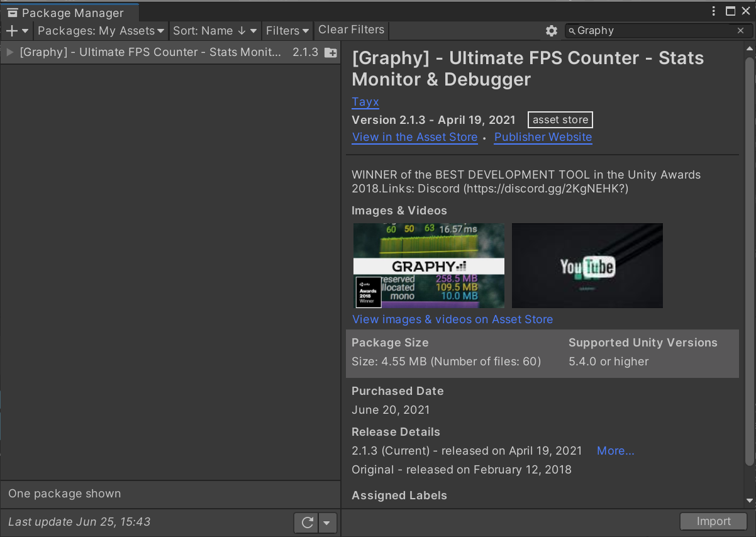Click the Clear Filters button

[x=351, y=30]
